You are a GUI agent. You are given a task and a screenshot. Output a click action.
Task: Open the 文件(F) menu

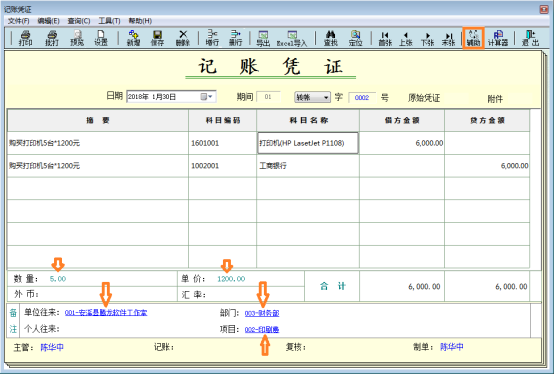18,21
